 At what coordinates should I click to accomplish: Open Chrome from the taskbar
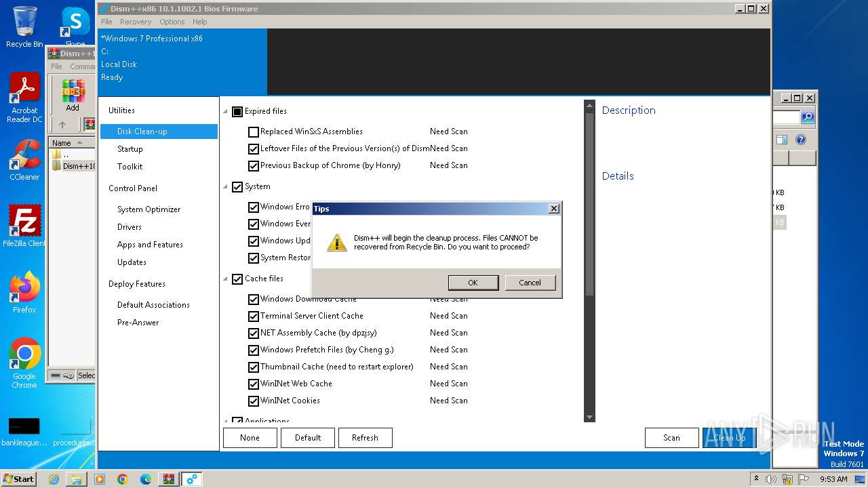[123, 479]
